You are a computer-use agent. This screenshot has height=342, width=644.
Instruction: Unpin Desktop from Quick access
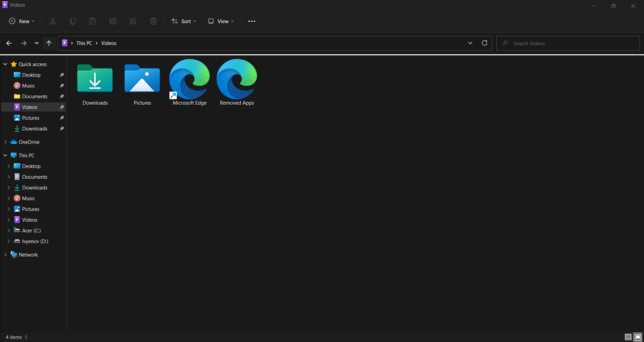(x=62, y=75)
